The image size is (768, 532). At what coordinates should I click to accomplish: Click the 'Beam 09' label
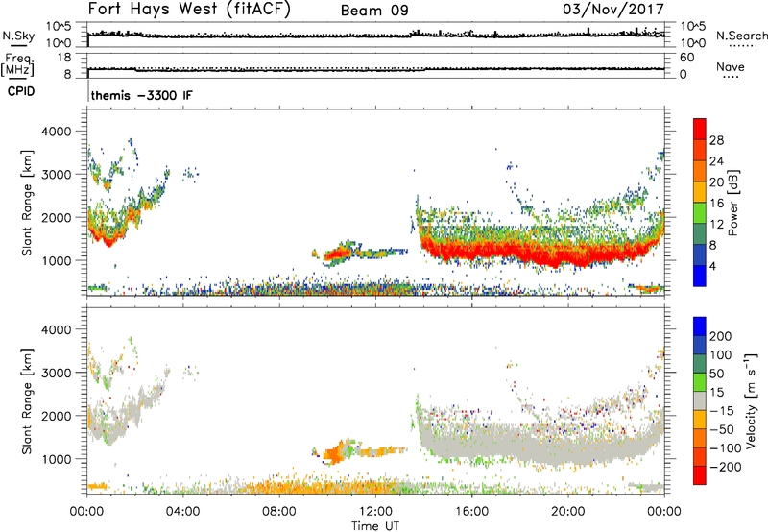click(374, 11)
